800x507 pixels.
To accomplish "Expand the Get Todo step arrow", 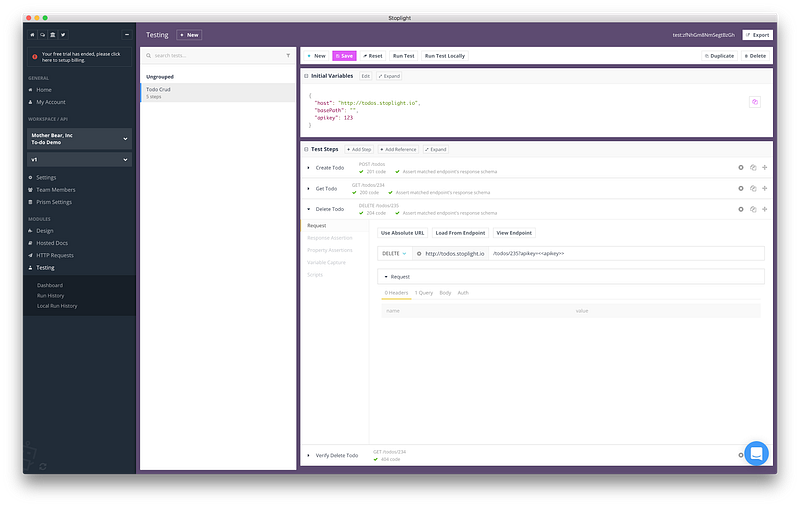I will pyautogui.click(x=308, y=189).
